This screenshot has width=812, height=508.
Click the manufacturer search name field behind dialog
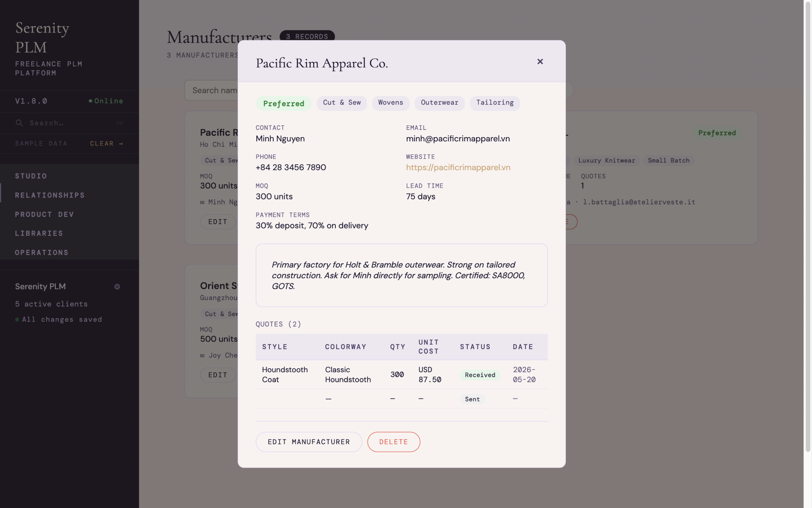[x=211, y=90]
